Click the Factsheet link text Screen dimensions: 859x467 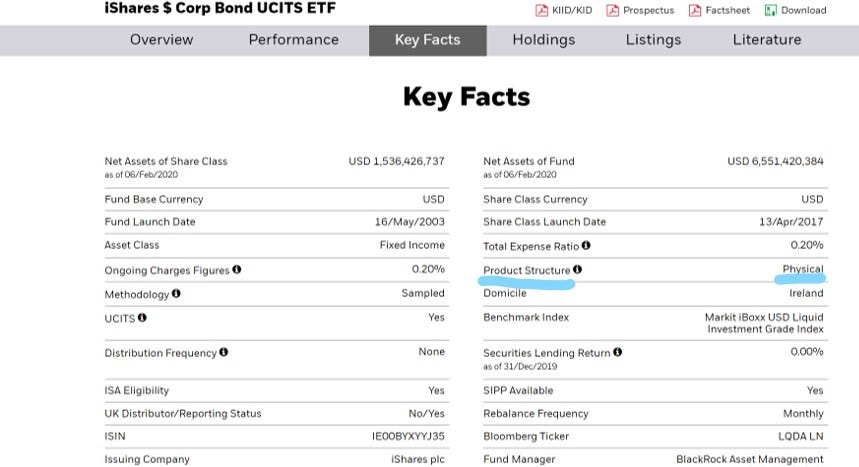click(728, 10)
